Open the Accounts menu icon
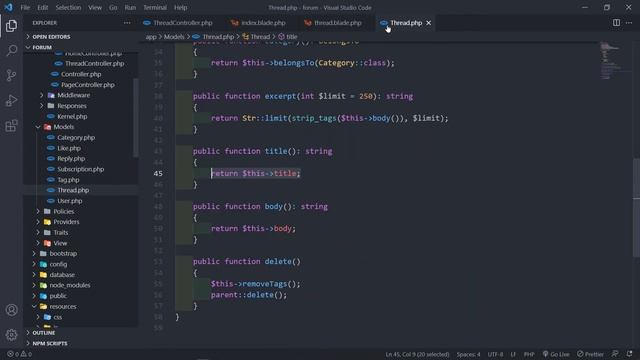 pos(11,310)
